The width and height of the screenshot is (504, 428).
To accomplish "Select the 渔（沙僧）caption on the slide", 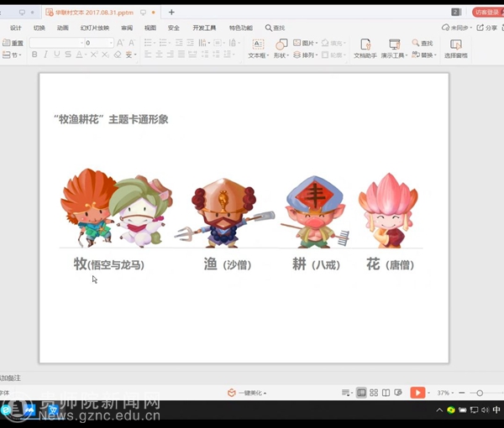I will point(228,264).
